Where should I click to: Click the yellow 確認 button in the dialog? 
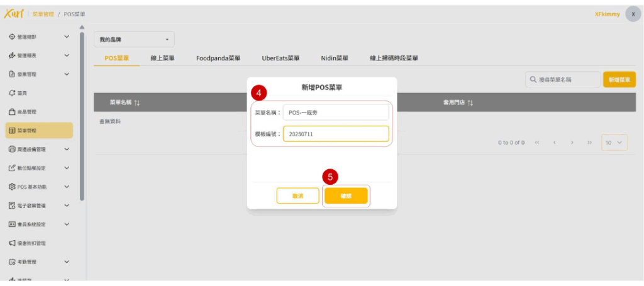tap(346, 196)
